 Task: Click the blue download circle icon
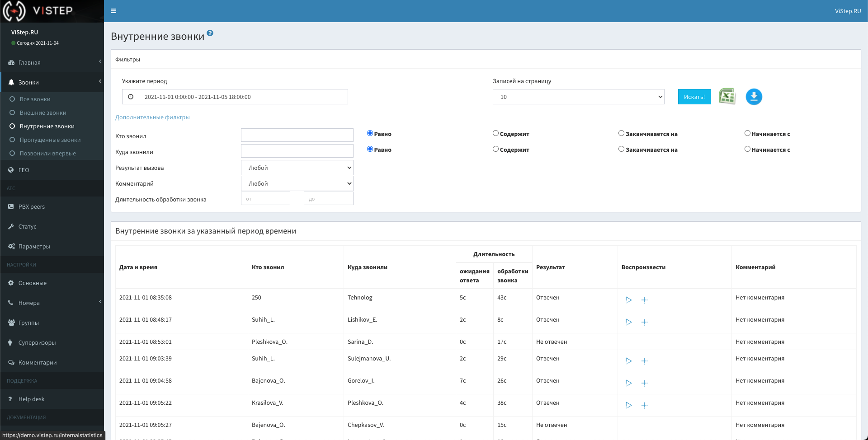pyautogui.click(x=754, y=97)
